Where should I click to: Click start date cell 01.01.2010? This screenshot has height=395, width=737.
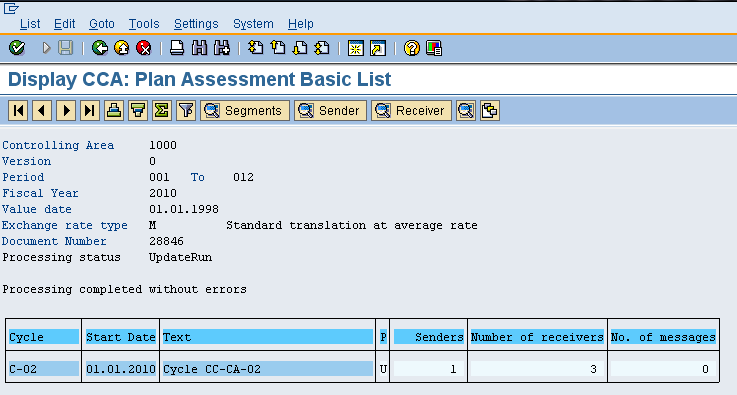pos(121,369)
